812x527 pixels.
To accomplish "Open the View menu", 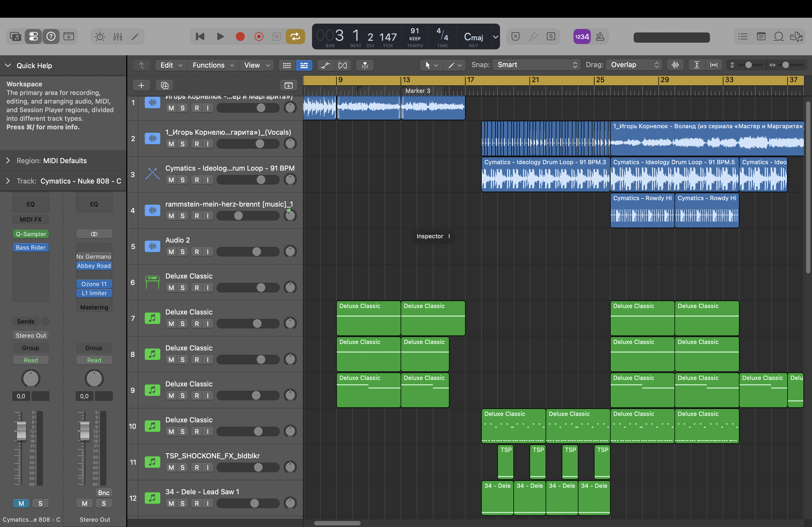I will point(256,65).
